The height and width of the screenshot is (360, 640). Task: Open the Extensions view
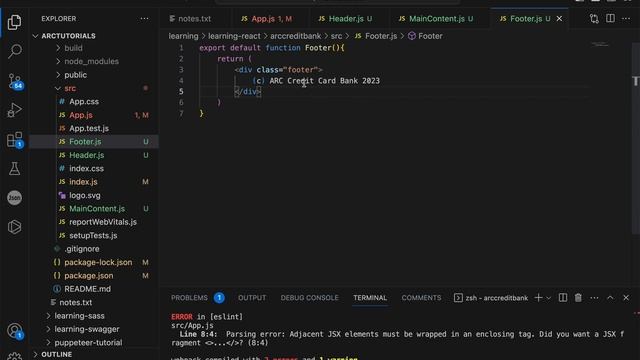coord(15,140)
